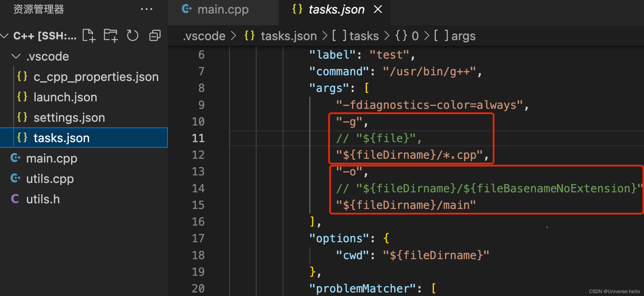Screen dimensions: 644x296
Task: Collapse the C++ [SSH] workspace root
Action: coord(5,36)
